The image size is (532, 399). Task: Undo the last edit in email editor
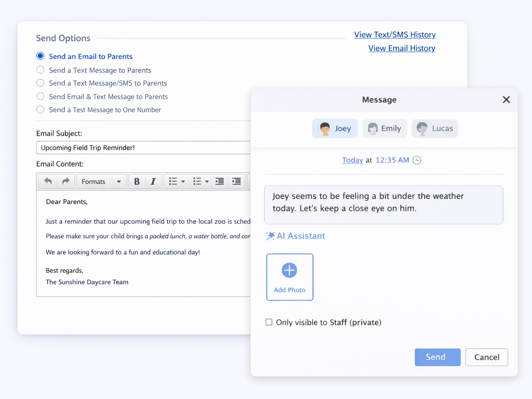click(48, 181)
